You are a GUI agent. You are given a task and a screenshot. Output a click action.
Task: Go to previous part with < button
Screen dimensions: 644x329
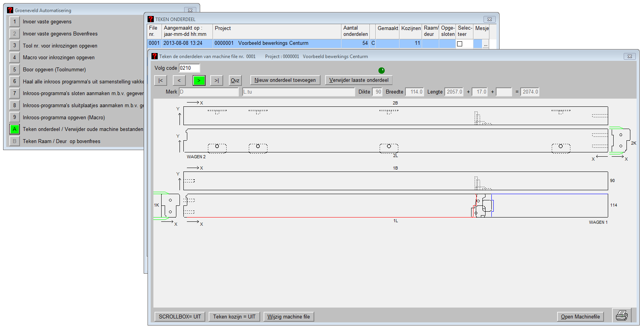[x=179, y=80]
